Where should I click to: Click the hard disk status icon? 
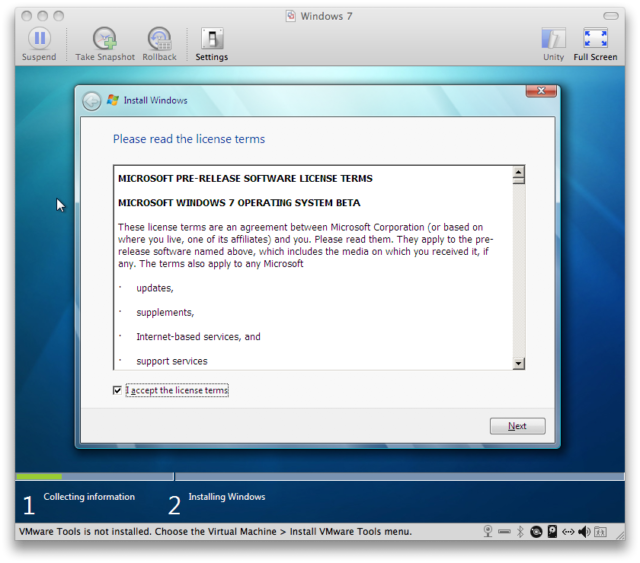coord(552,531)
